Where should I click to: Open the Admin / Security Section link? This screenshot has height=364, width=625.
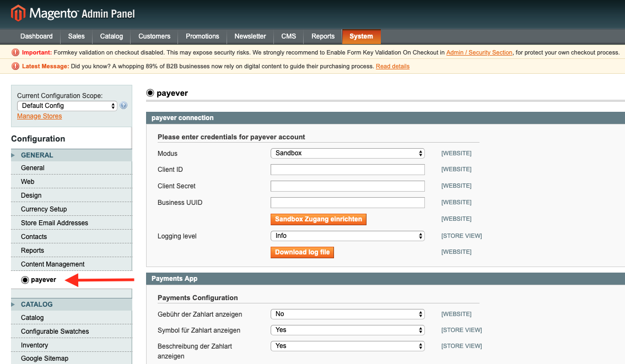tap(479, 52)
